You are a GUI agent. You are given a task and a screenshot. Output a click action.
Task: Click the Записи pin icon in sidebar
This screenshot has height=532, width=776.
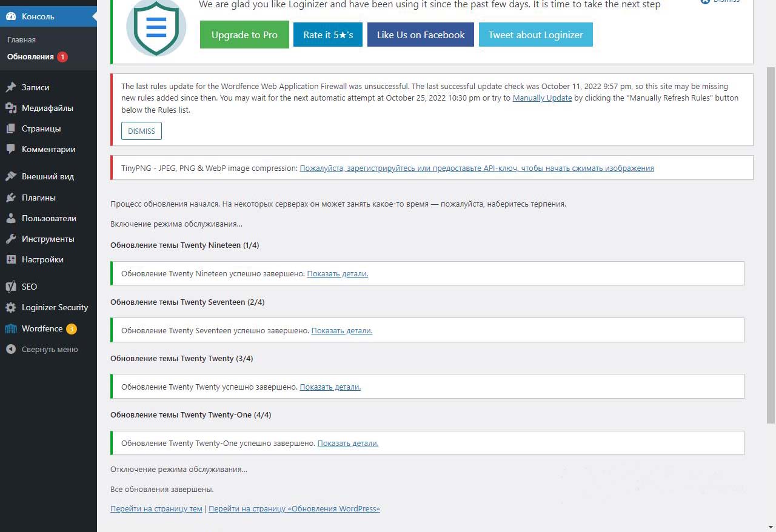(x=11, y=87)
